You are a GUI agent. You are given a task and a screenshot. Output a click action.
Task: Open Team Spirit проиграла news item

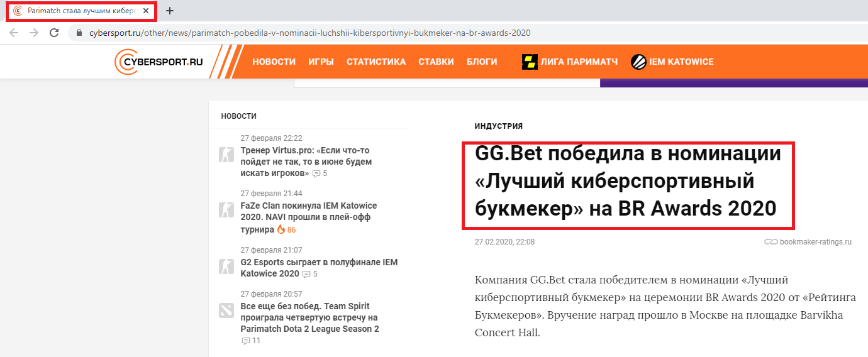tap(309, 317)
